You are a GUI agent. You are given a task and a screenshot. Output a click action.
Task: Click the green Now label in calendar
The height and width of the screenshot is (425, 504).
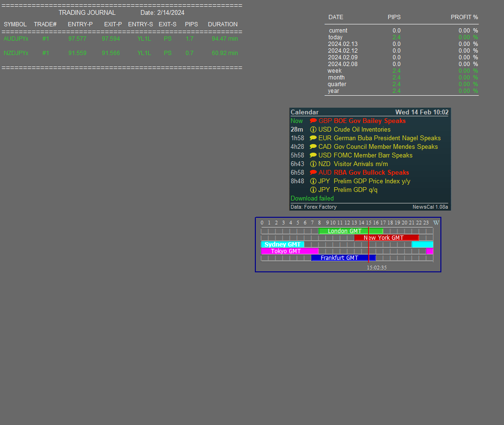pos(296,121)
